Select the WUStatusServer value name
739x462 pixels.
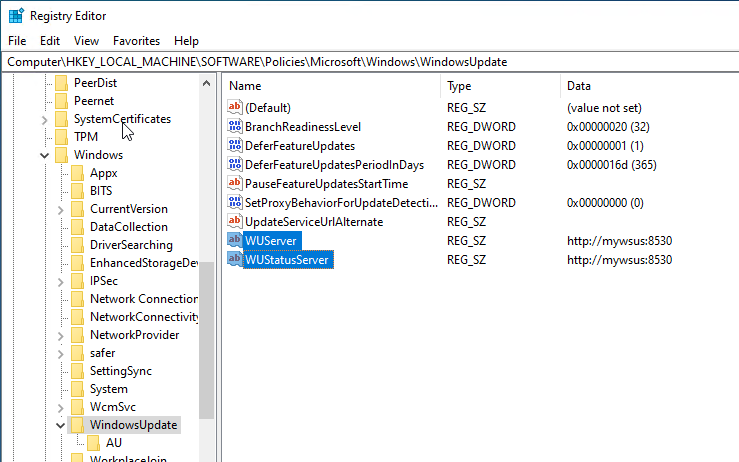287,260
